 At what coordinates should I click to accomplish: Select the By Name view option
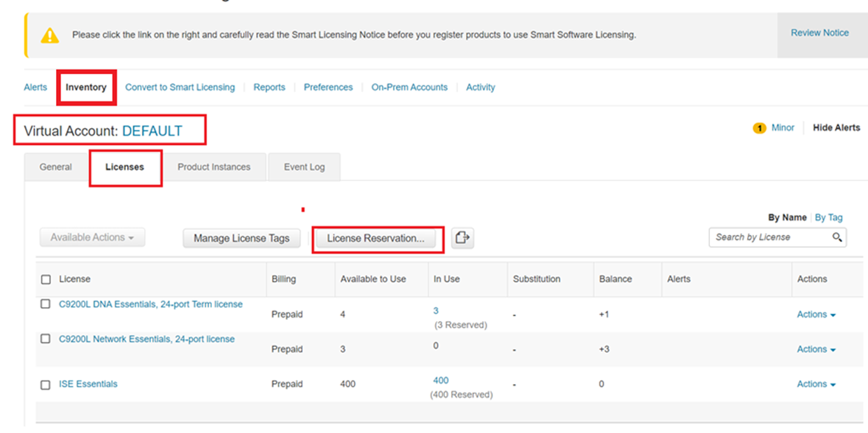787,218
